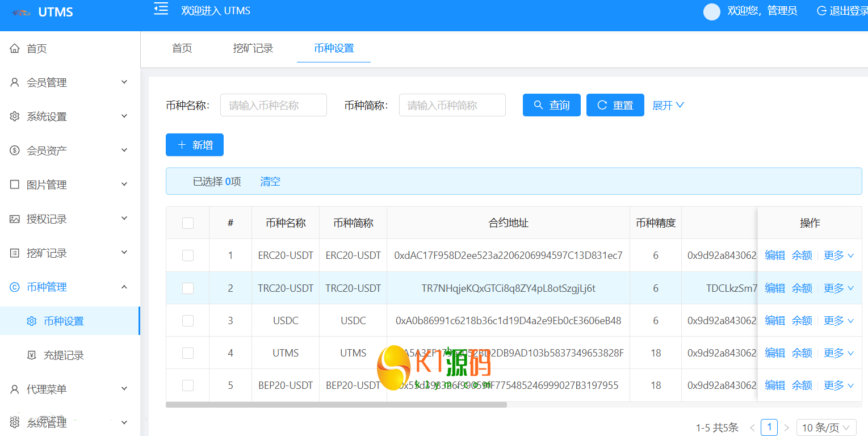The width and height of the screenshot is (868, 436).
Task: Focus the 币种名称 input field
Action: (x=274, y=105)
